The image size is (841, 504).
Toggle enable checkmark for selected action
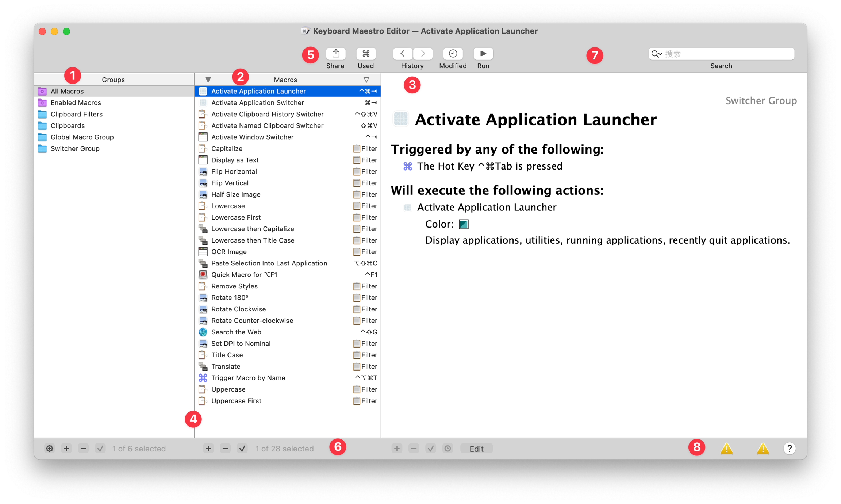(431, 448)
